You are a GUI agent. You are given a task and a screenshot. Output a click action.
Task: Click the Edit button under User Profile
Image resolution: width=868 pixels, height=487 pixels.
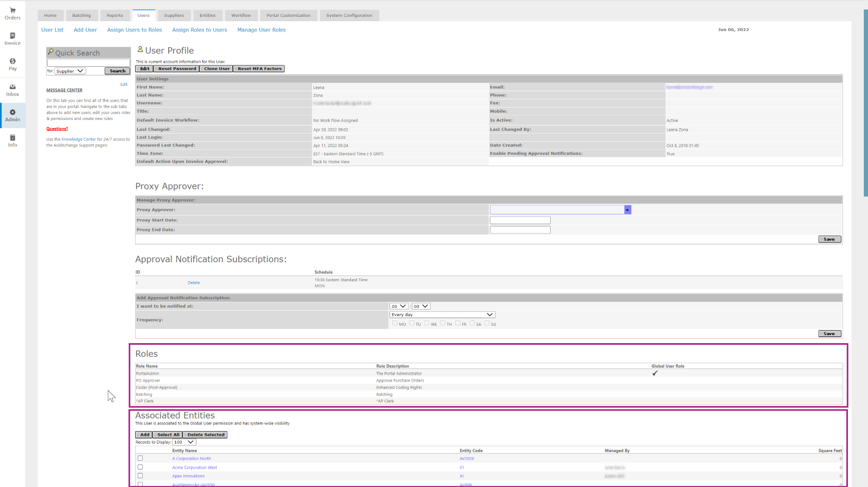pyautogui.click(x=144, y=69)
